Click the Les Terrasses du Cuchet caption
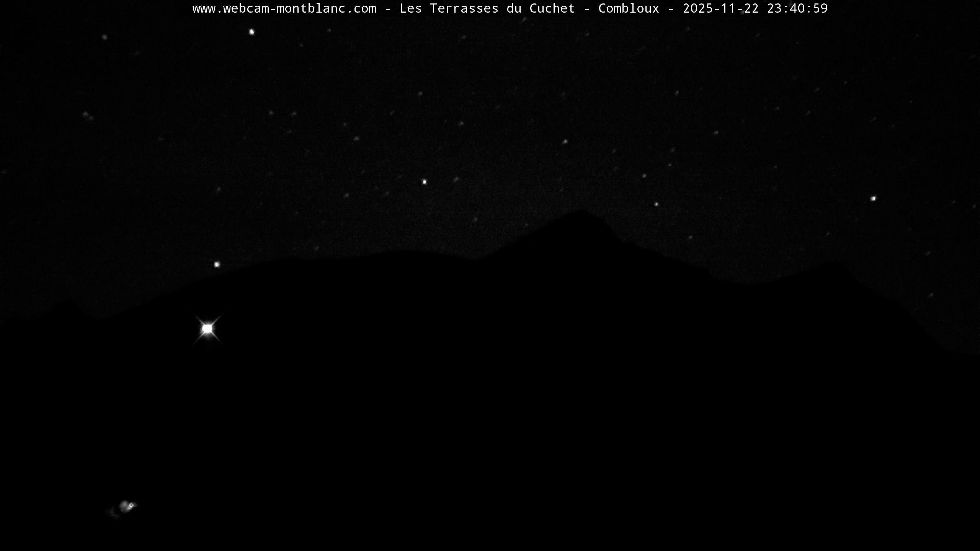This screenshot has width=980, height=551. 487,8
